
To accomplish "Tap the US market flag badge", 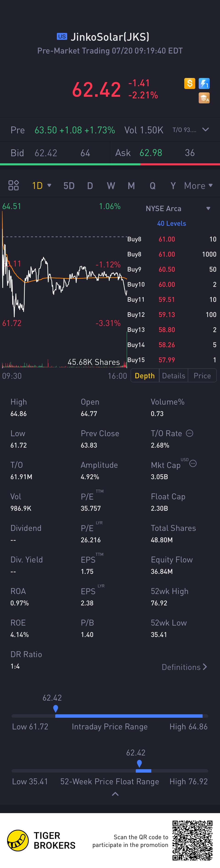I will [62, 36].
